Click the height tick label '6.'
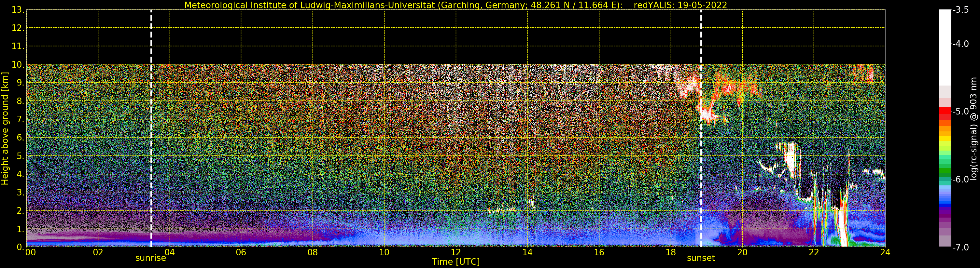Image resolution: width=980 pixels, height=268 pixels. [20, 138]
